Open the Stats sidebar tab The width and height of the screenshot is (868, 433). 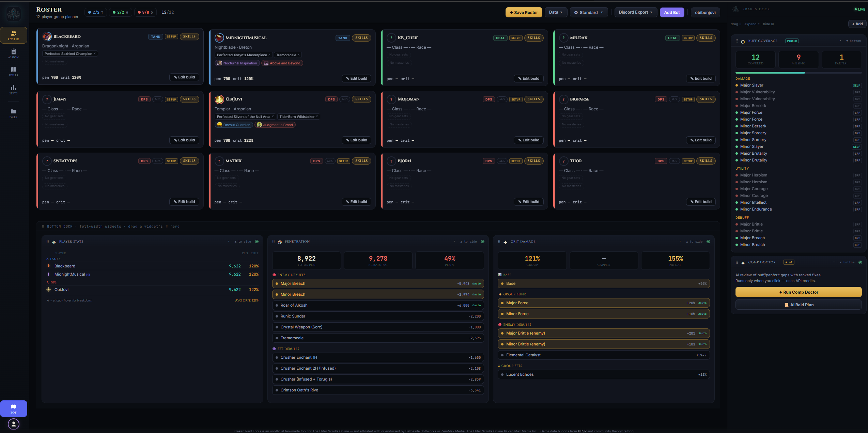(14, 90)
